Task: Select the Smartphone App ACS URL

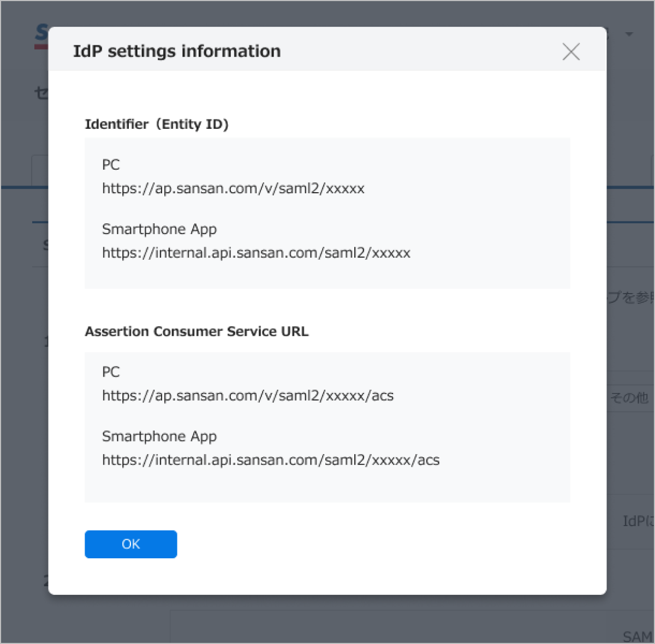Action: click(271, 461)
